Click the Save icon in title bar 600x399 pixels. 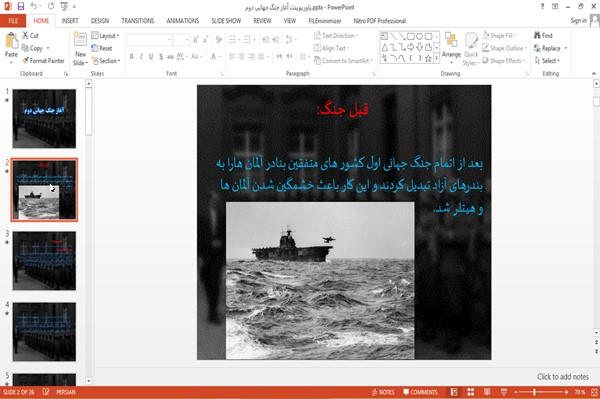click(x=21, y=6)
